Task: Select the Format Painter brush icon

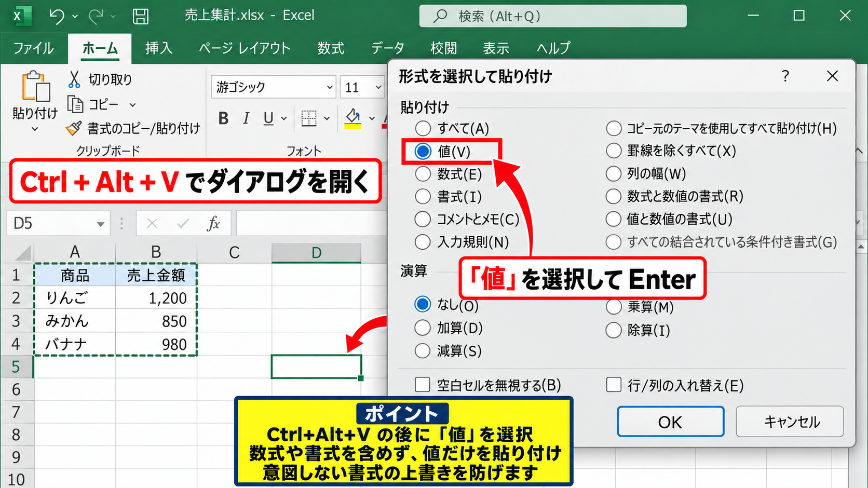Action: click(x=74, y=128)
